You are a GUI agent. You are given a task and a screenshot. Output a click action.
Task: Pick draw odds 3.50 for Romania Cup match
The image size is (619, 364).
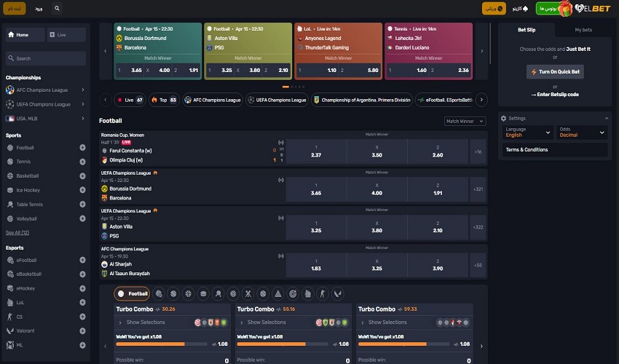pyautogui.click(x=377, y=151)
